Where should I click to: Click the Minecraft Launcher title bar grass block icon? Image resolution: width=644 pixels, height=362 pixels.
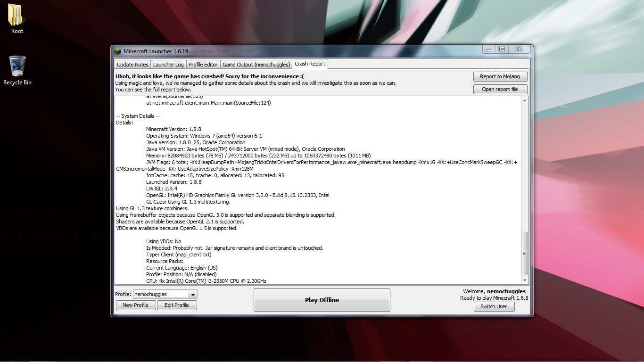(x=118, y=51)
